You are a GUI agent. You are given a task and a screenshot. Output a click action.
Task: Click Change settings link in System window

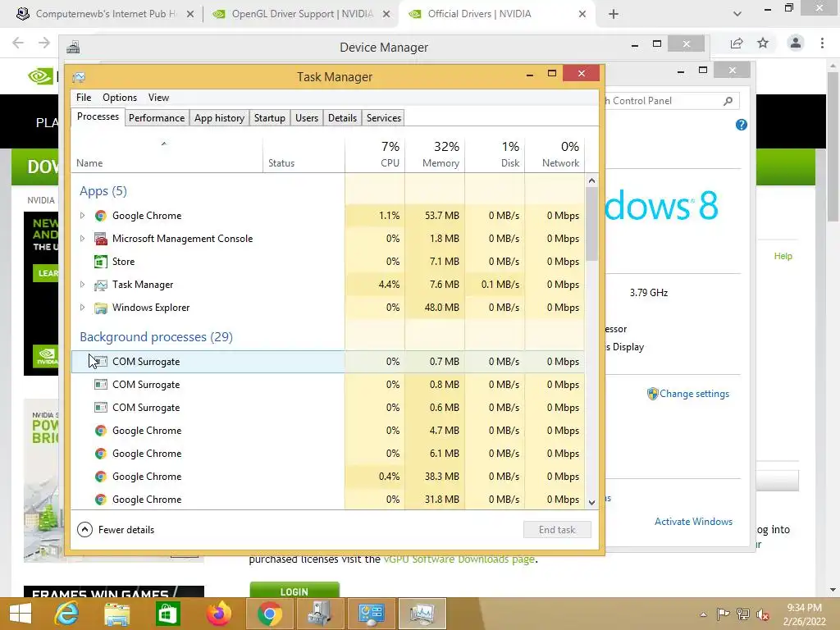tap(694, 394)
